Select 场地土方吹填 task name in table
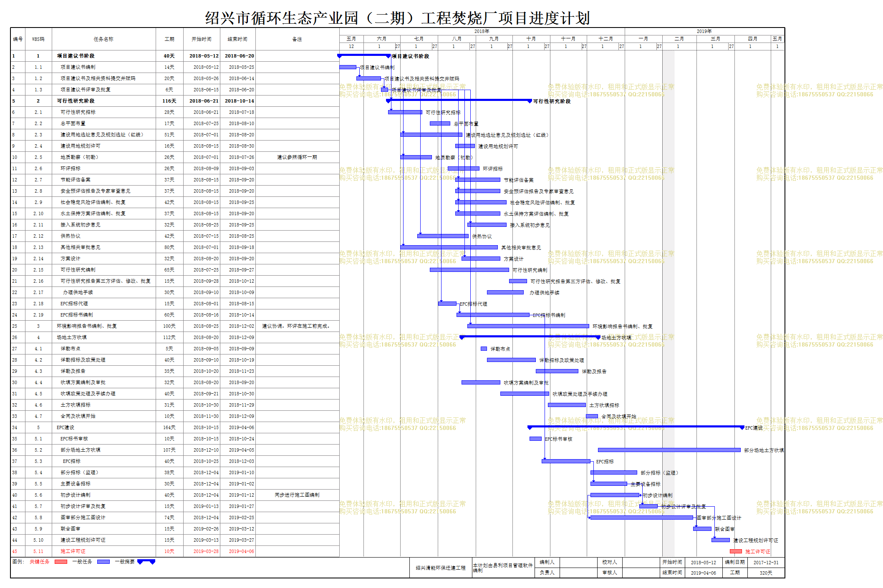Image resolution: width=883 pixels, height=588 pixels. point(72,337)
